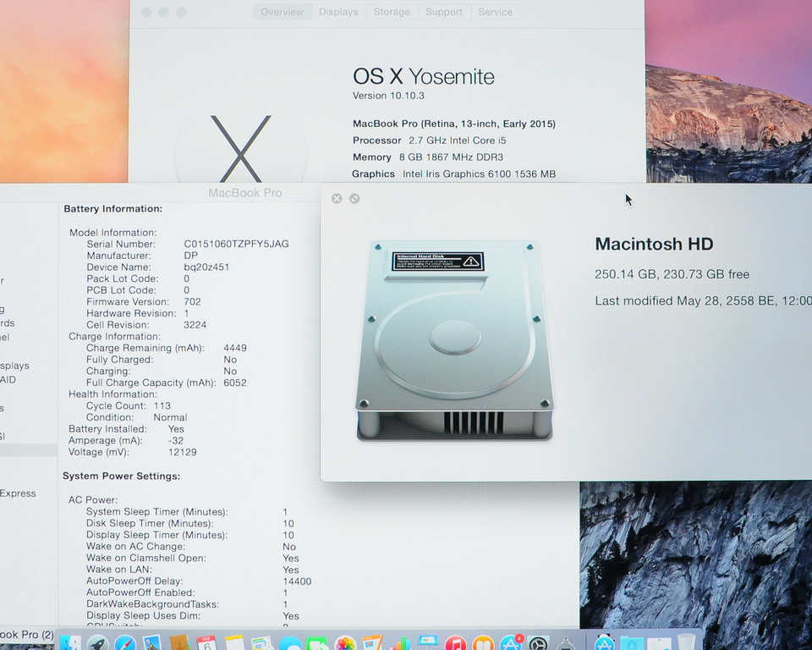This screenshot has width=812, height=650.
Task: Click Condition value Normal
Action: (x=170, y=418)
